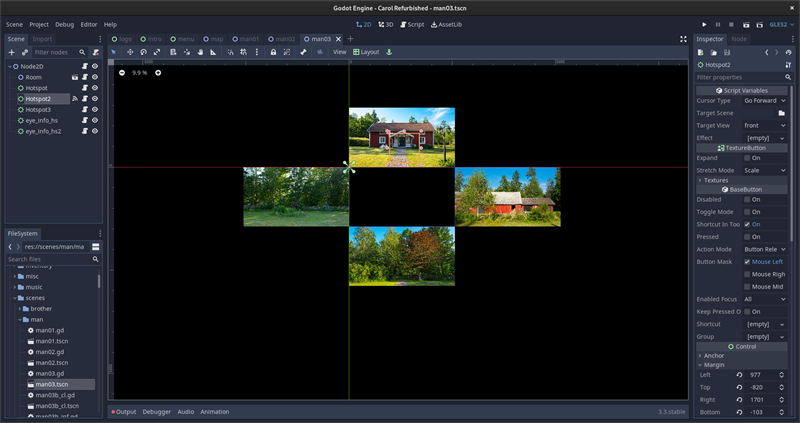Viewport: 800px width, 423px height.
Task: Toggle visibility of the Room node
Action: 95,77
